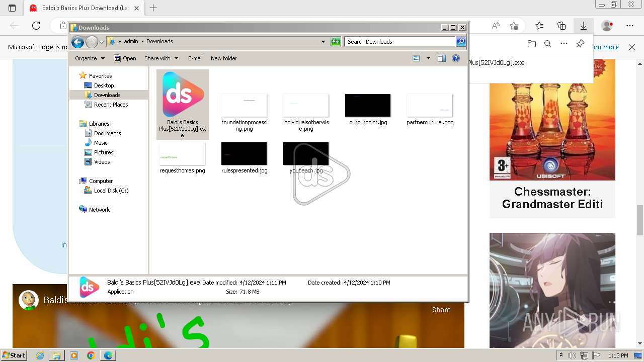This screenshot has width=644, height=362.
Task: Click the refresh button beside the address bar
Action: (336, 42)
